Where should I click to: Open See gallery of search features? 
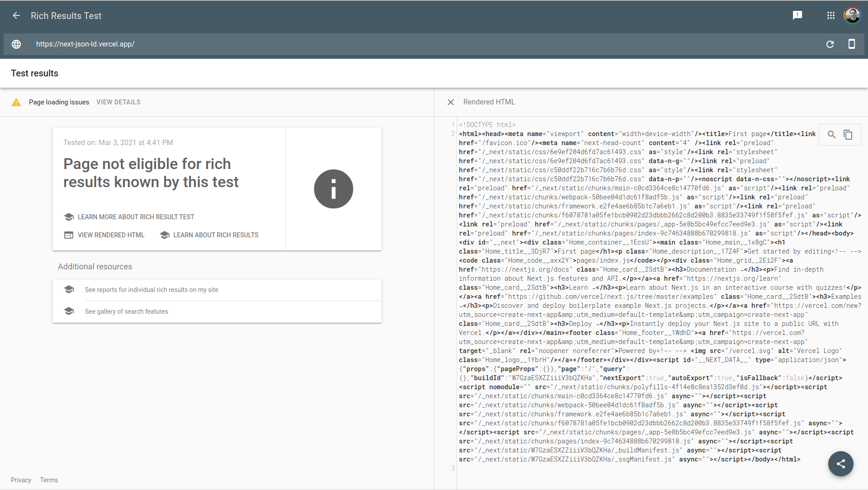pos(127,311)
